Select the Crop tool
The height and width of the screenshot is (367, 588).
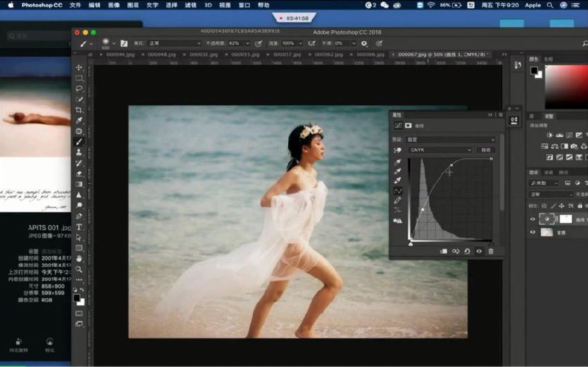(x=79, y=110)
